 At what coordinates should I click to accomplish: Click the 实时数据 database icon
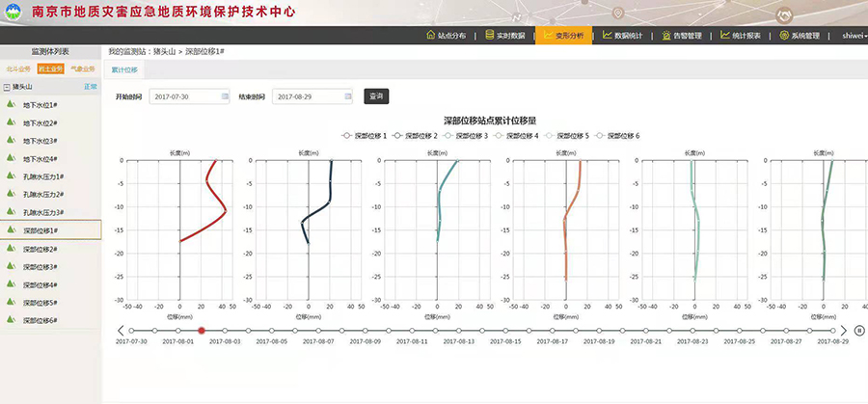[489, 36]
